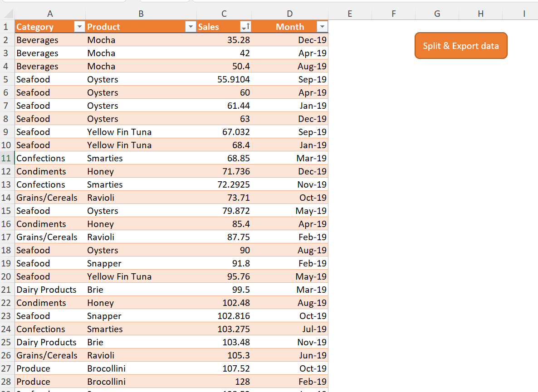Click the filter funnel icon on Product header
This screenshot has width=538, height=392.
pos(191,27)
